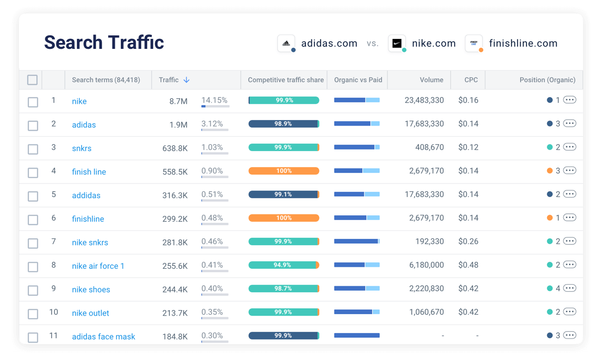Viewport: 599px width, 364px height.
Task: Select the 'Organic vs Paid' column header
Action: (x=357, y=80)
